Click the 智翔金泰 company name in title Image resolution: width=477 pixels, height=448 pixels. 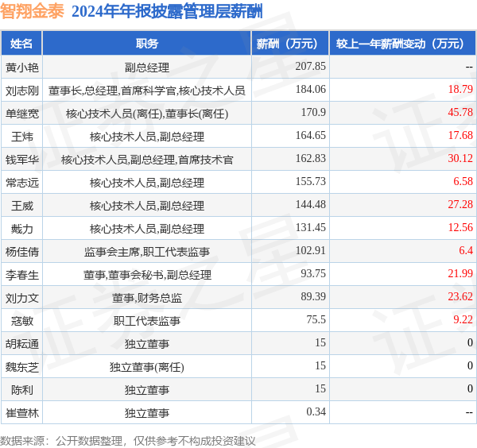[x=33, y=12]
